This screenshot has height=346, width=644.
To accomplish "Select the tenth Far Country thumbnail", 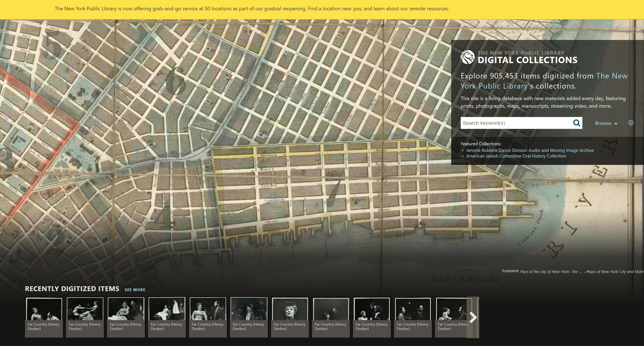I will click(x=413, y=309).
